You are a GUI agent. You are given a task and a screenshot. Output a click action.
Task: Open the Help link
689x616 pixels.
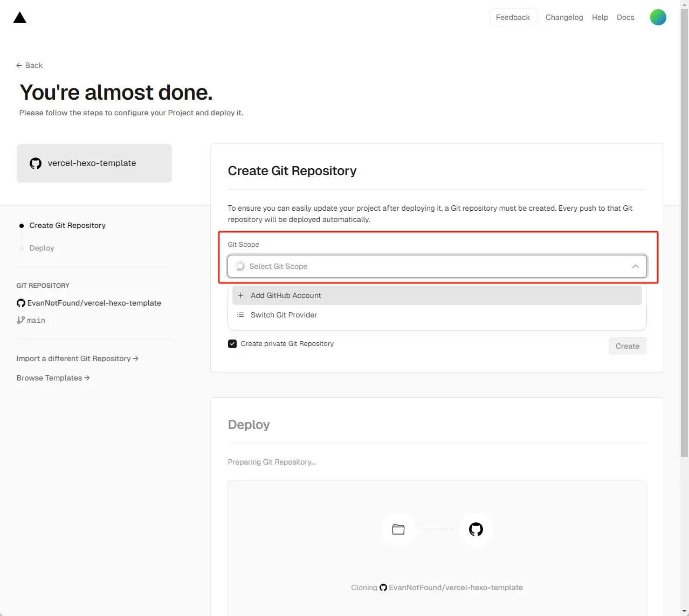(600, 17)
